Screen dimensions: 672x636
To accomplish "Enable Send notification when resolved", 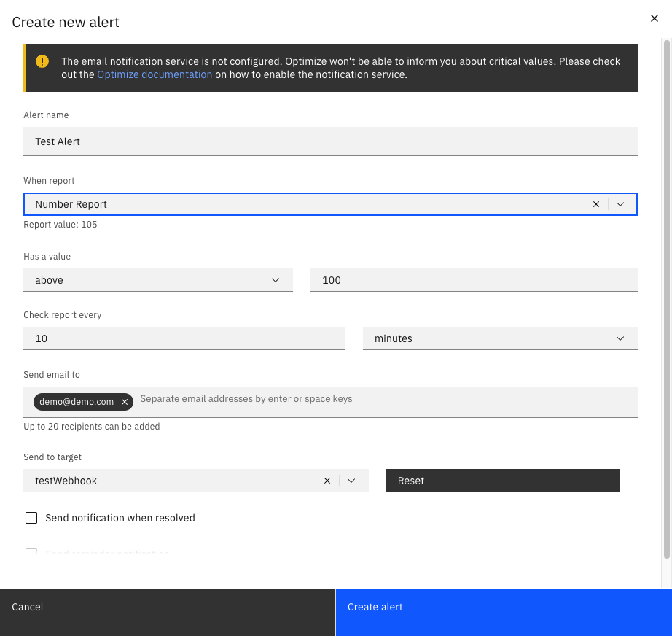I will 31,518.
